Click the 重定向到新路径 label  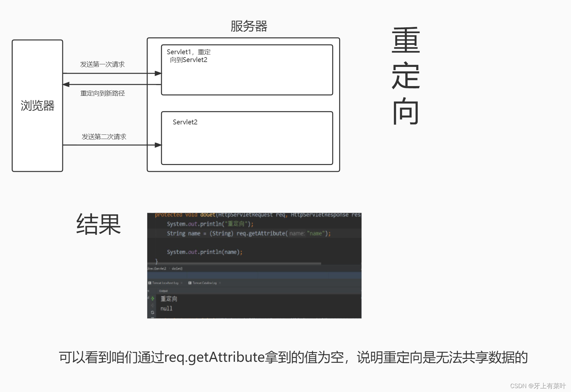pyautogui.click(x=103, y=93)
